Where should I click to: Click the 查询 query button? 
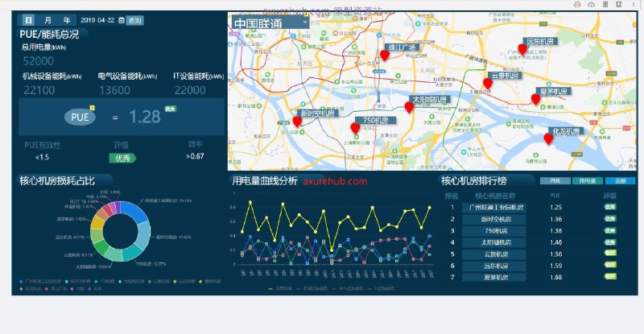(x=134, y=20)
